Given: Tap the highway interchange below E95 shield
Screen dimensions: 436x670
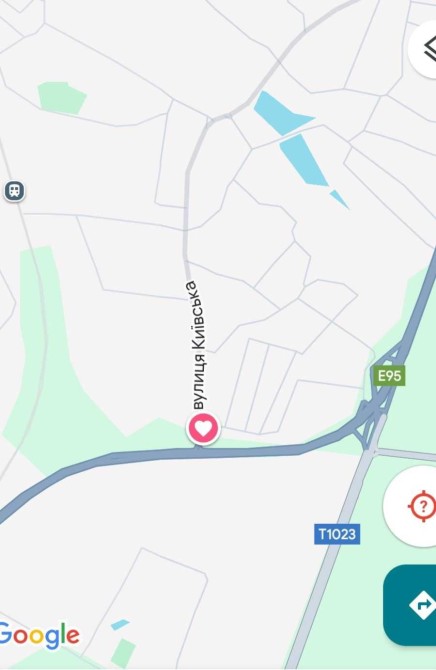Looking at the screenshot, I should pyautogui.click(x=374, y=417).
